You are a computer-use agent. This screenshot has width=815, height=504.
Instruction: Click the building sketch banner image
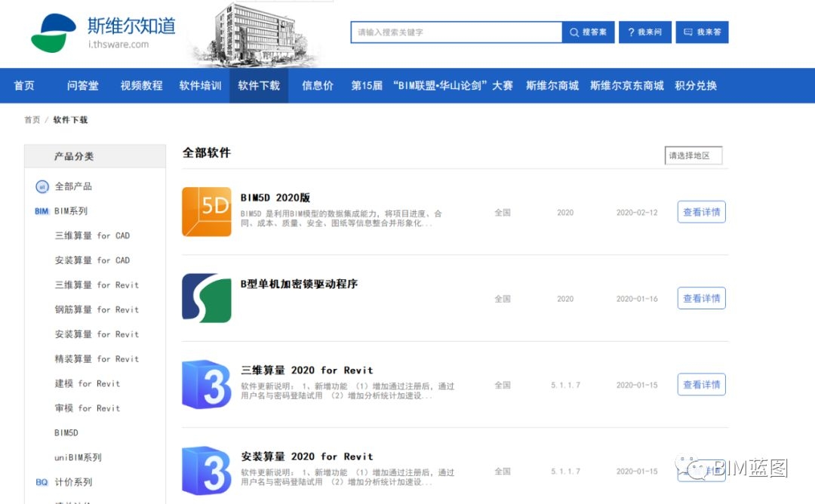click(x=255, y=35)
